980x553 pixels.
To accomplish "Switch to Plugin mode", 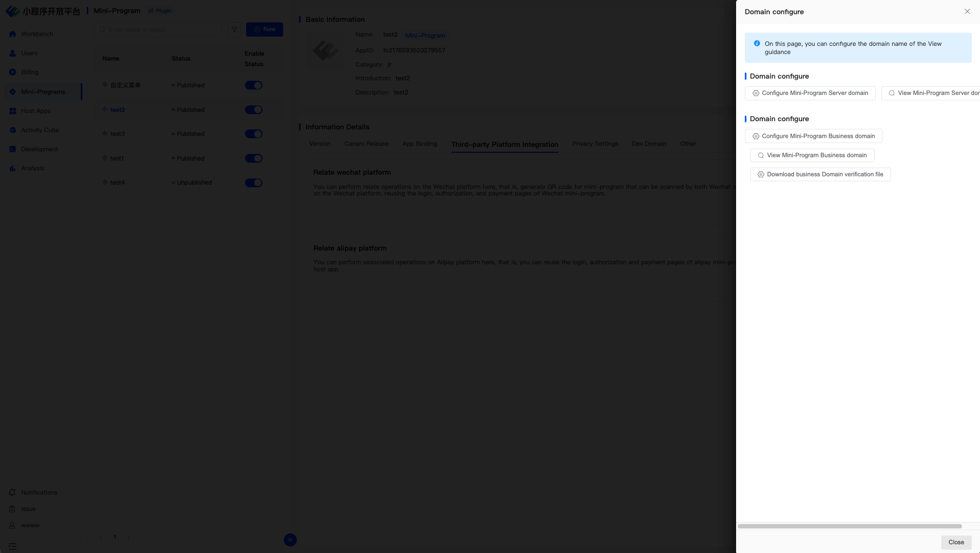I will pyautogui.click(x=160, y=11).
